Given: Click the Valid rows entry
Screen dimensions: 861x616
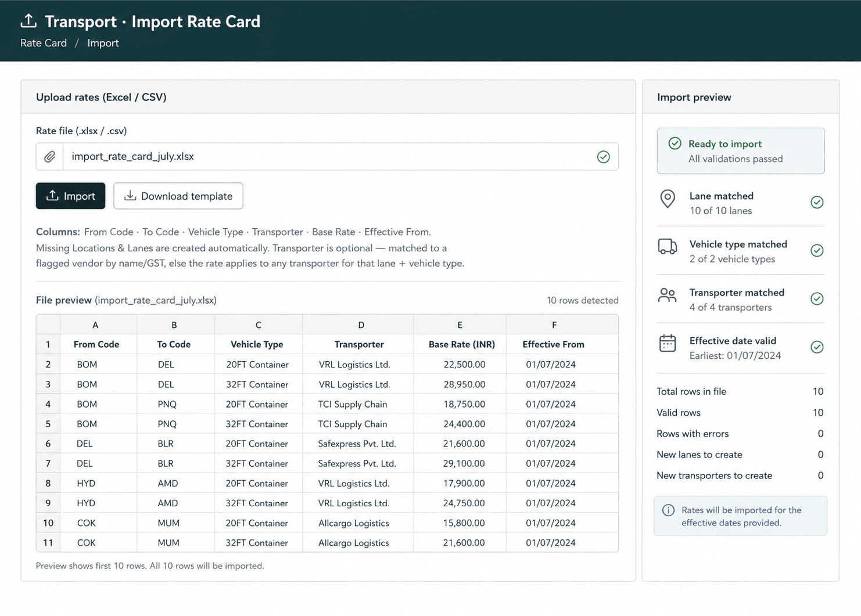Looking at the screenshot, I should tap(740, 412).
